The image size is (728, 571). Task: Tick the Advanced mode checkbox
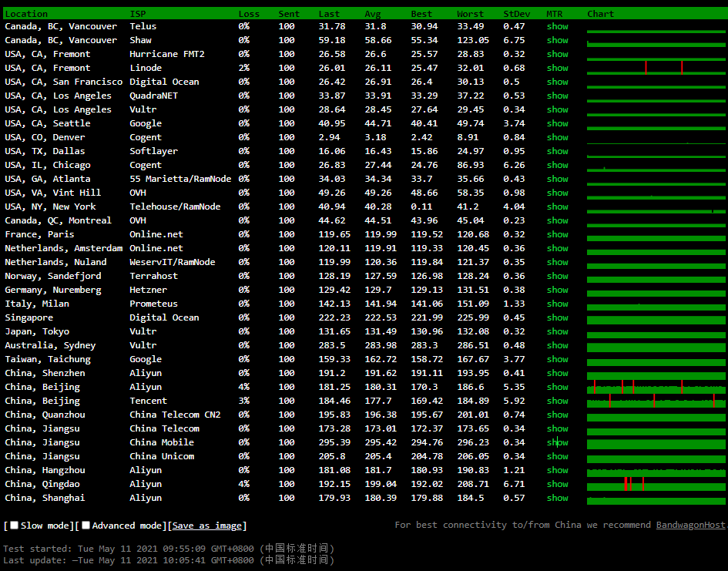pos(86,525)
